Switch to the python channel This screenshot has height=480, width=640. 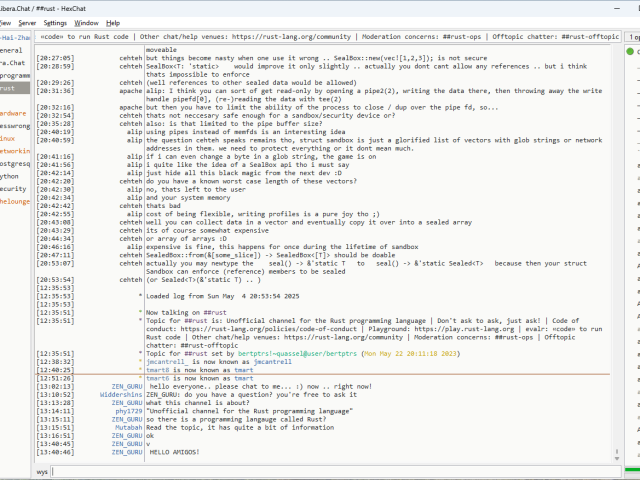tap(10, 175)
